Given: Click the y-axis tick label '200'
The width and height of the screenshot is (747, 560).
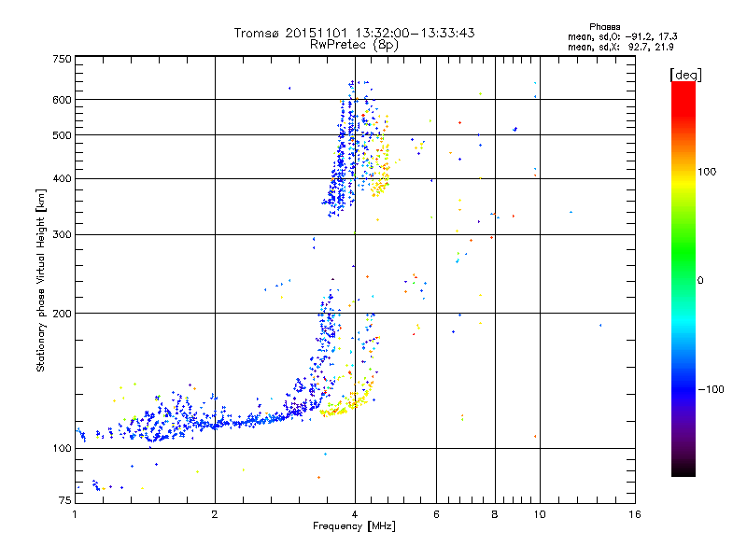Looking at the screenshot, I should click(62, 314).
